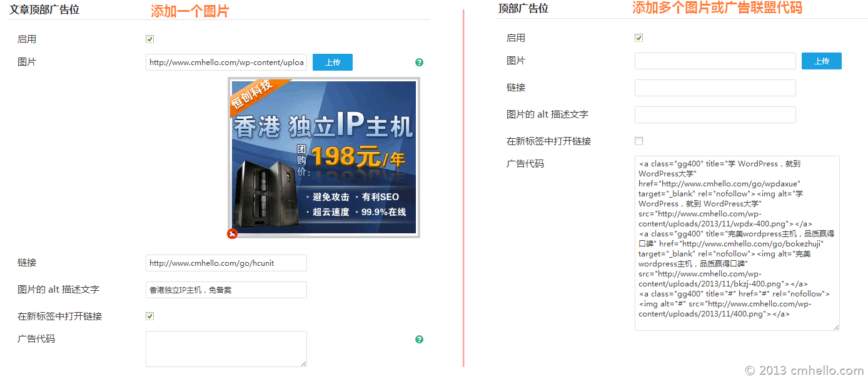Remove the uploaded image with the red X icon

click(233, 234)
